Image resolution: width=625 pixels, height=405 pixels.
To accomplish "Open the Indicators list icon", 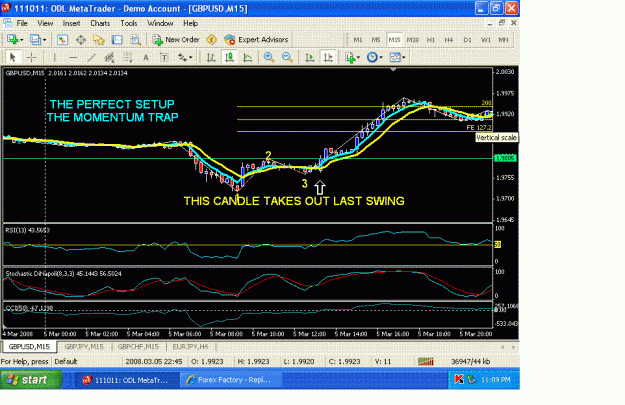I will (350, 57).
